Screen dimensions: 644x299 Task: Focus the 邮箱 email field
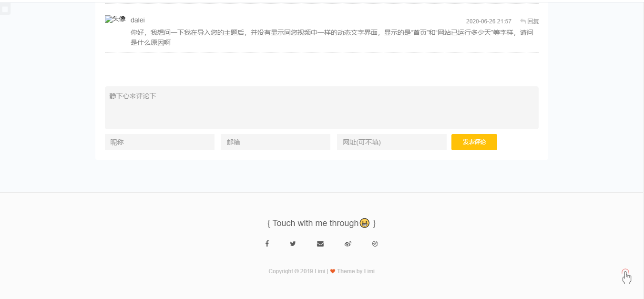click(x=276, y=142)
